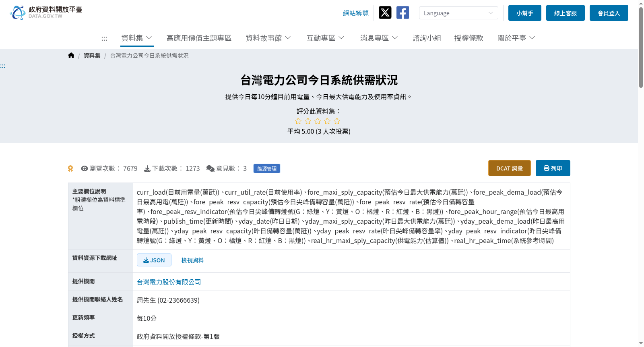The height and width of the screenshot is (347, 644).
Task: Click the value 每10分
Action: pos(147,318)
